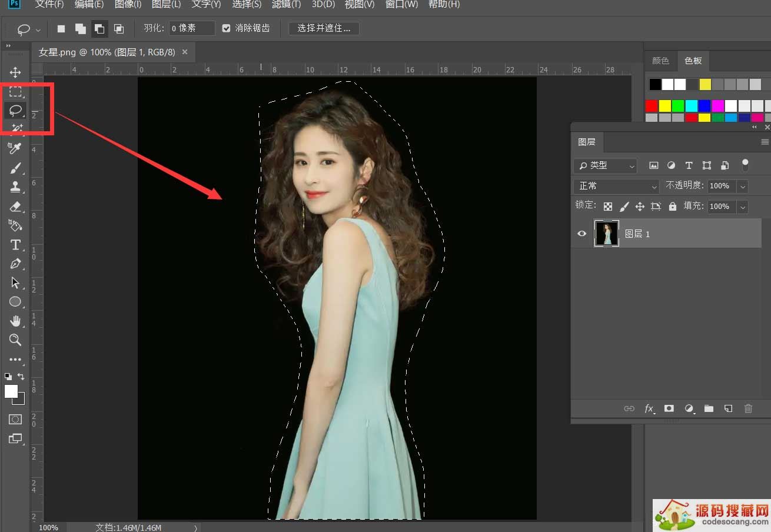Screen dimensions: 771x532
Task: Choose Intersect with Selection mode
Action: point(119,28)
